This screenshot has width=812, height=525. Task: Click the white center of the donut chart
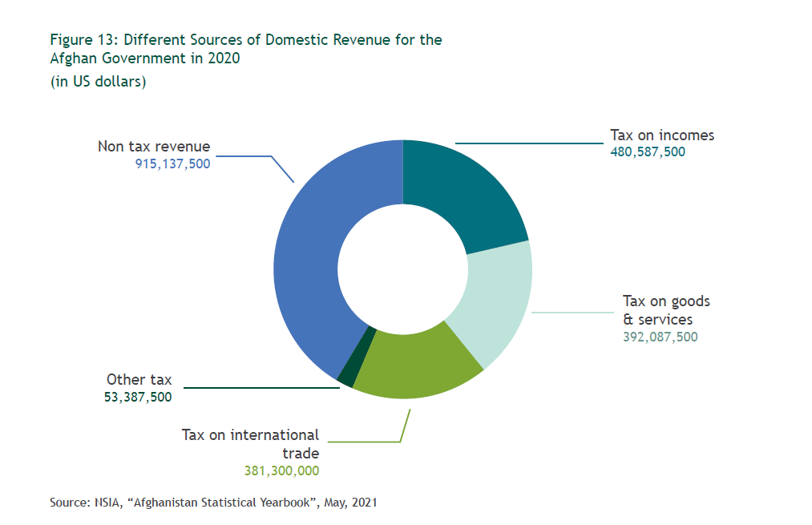[x=402, y=269]
